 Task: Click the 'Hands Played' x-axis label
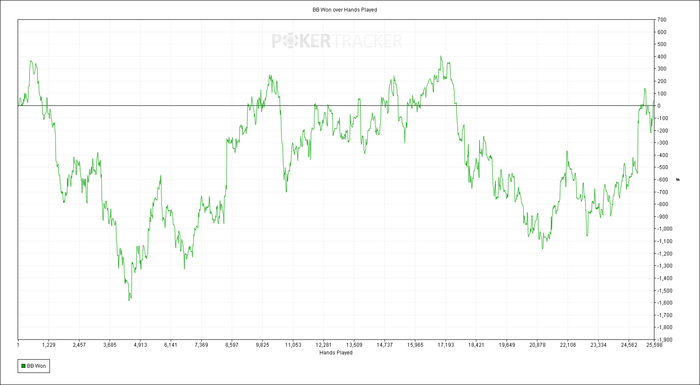coord(336,353)
